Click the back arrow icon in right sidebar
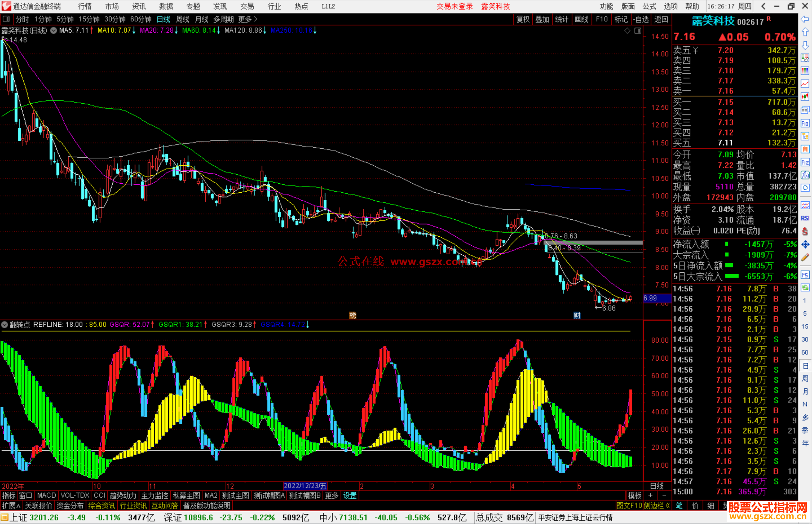This screenshot has height=524, width=812. coord(805,19)
